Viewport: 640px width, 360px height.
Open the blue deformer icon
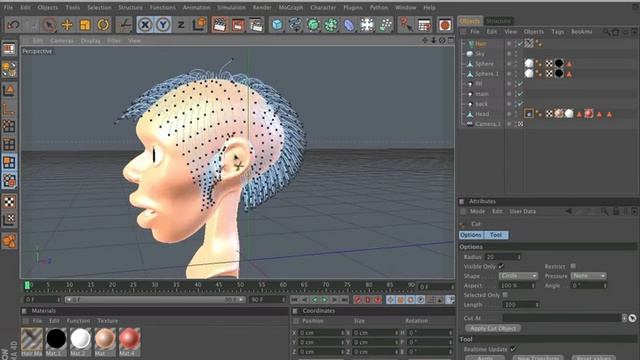(349, 25)
